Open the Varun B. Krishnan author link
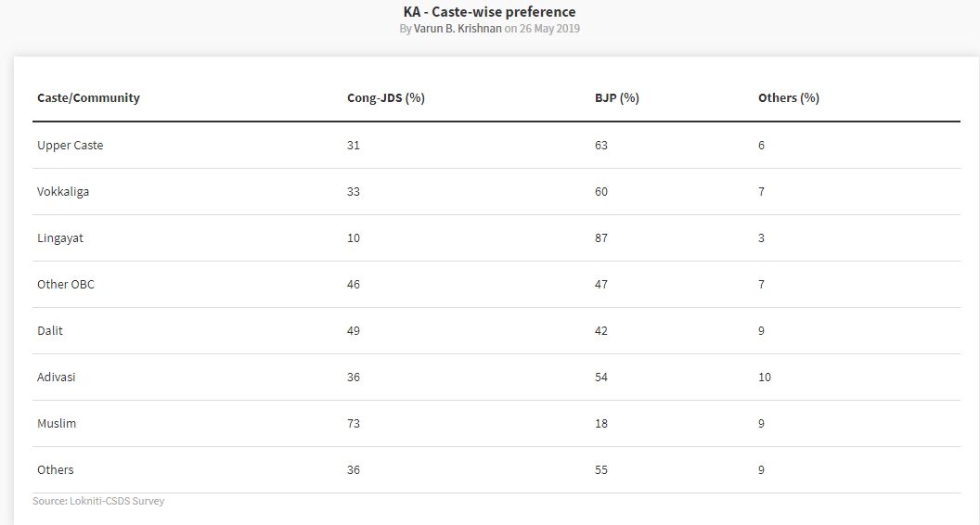The width and height of the screenshot is (980, 525). 458,29
